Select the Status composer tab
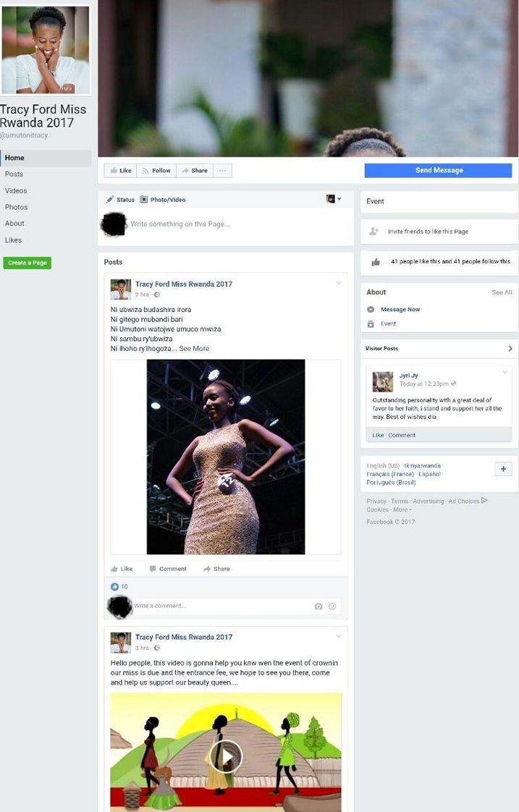This screenshot has height=812, width=519. 120,199
